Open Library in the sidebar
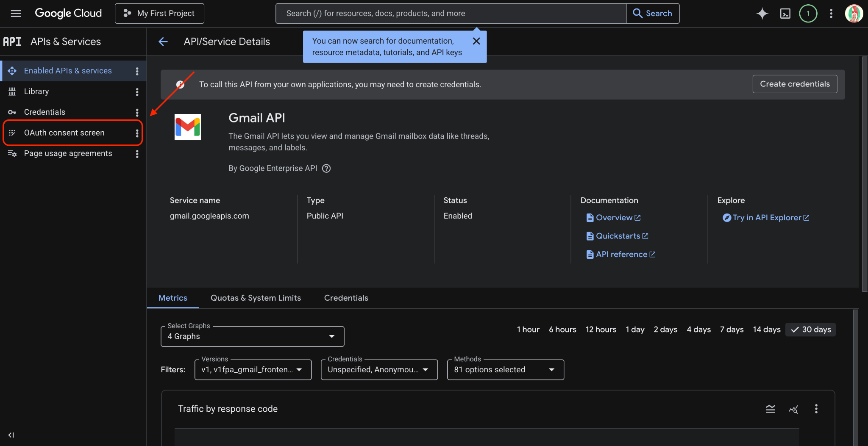Viewport: 868px width, 446px height. [x=36, y=91]
